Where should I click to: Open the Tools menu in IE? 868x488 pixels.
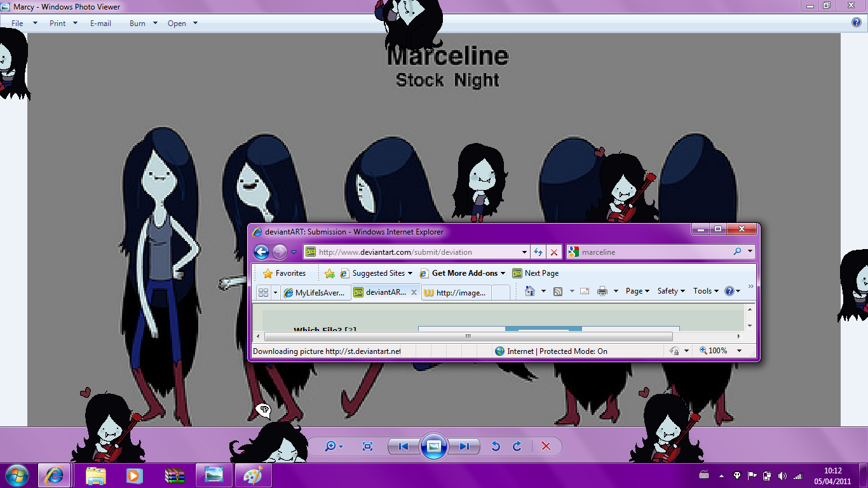(706, 291)
